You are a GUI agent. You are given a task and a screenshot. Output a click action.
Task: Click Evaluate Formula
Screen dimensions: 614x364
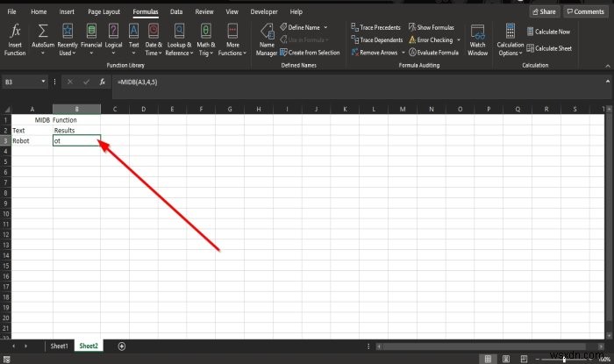click(433, 53)
